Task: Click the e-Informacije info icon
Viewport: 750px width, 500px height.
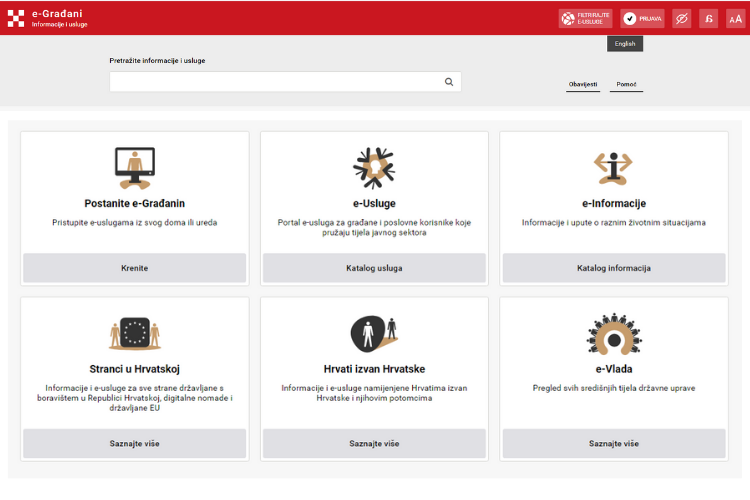Action: coord(613,167)
